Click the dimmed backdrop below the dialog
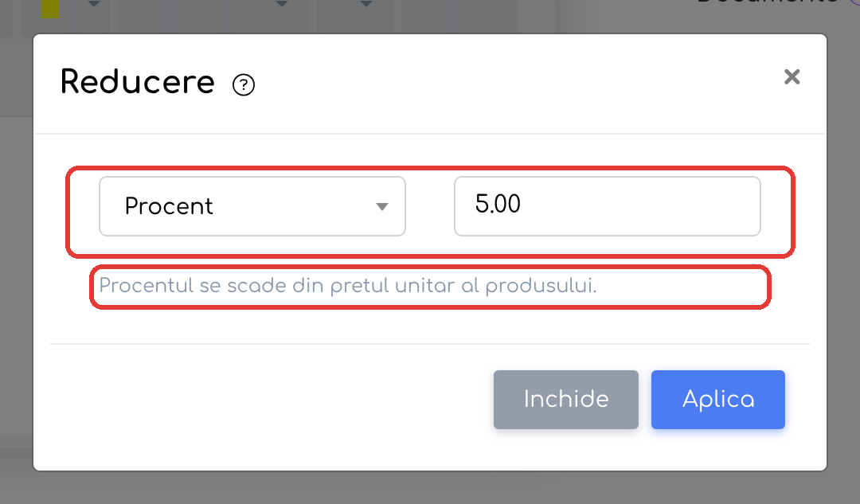Image resolution: width=860 pixels, height=504 pixels. click(430, 488)
